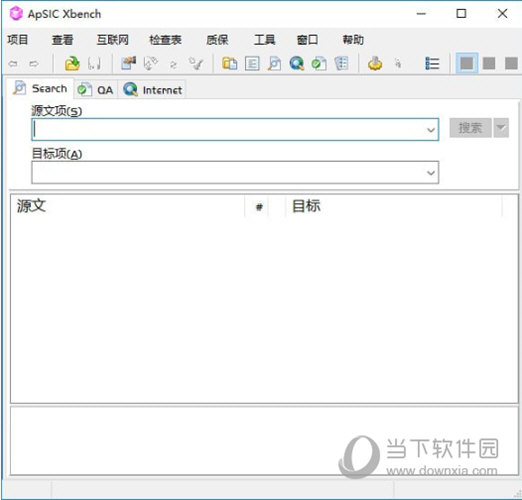Click the greyed tags toolbar icon
522x500 pixels.
click(151, 63)
